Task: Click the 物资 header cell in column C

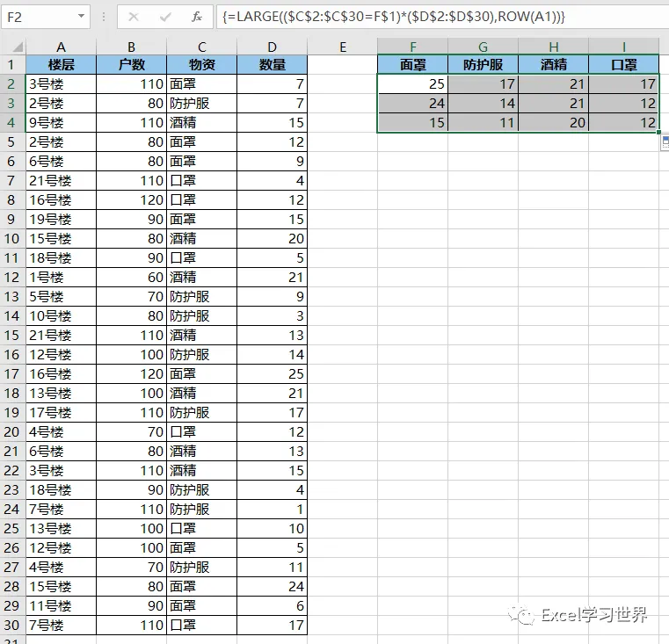Action: [x=202, y=65]
